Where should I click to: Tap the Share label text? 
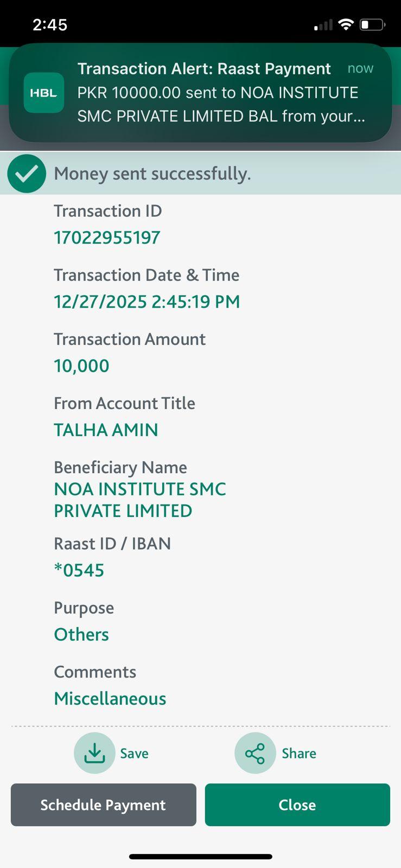(x=299, y=754)
